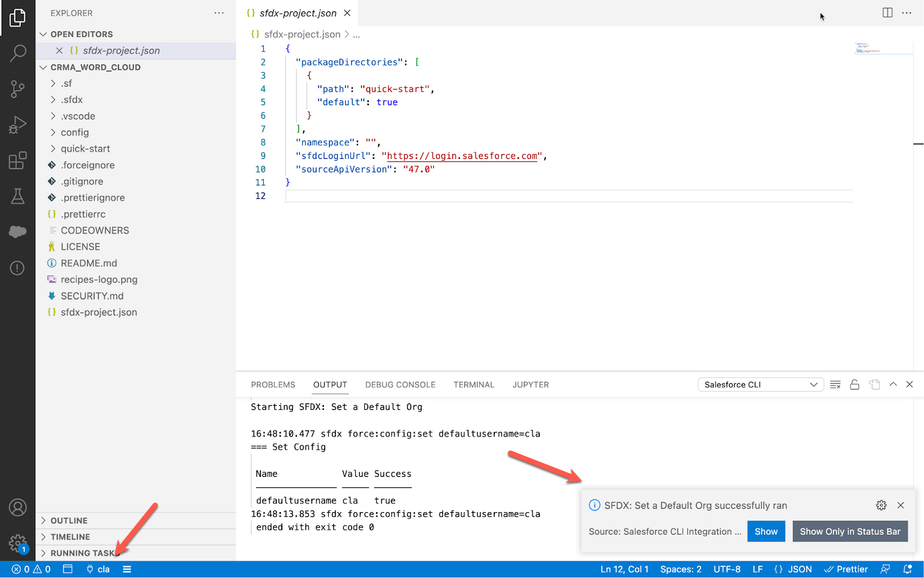The width and height of the screenshot is (924, 578).
Task: Switch to the Problems tab
Action: [x=273, y=385]
